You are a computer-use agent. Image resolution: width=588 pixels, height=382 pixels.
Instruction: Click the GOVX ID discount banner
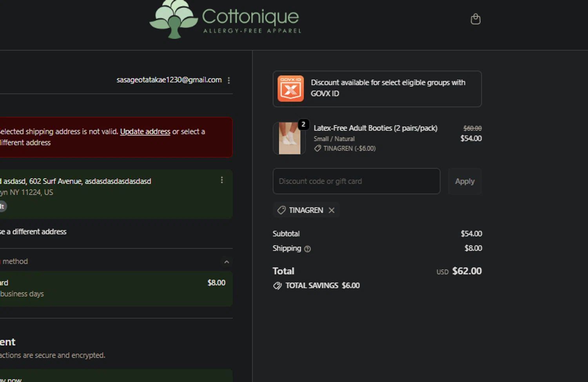377,89
